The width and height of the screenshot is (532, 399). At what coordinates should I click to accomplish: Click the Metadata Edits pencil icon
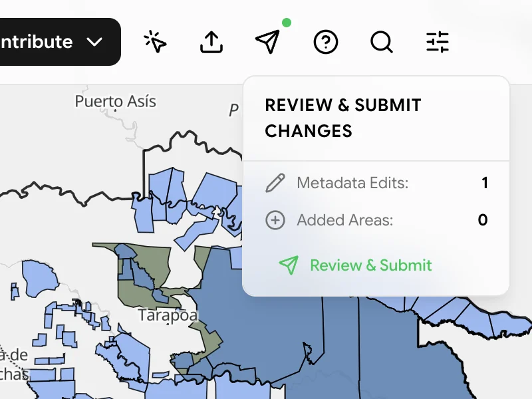pyautogui.click(x=275, y=183)
